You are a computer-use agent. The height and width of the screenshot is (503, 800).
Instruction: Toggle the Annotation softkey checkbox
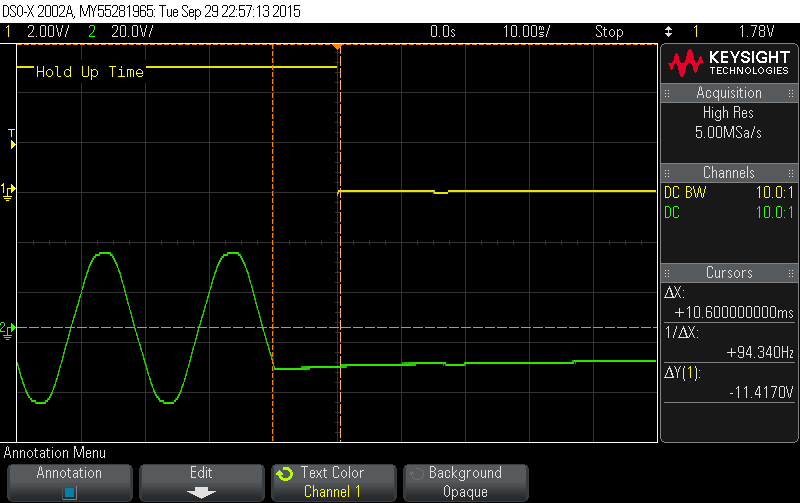pyautogui.click(x=70, y=492)
